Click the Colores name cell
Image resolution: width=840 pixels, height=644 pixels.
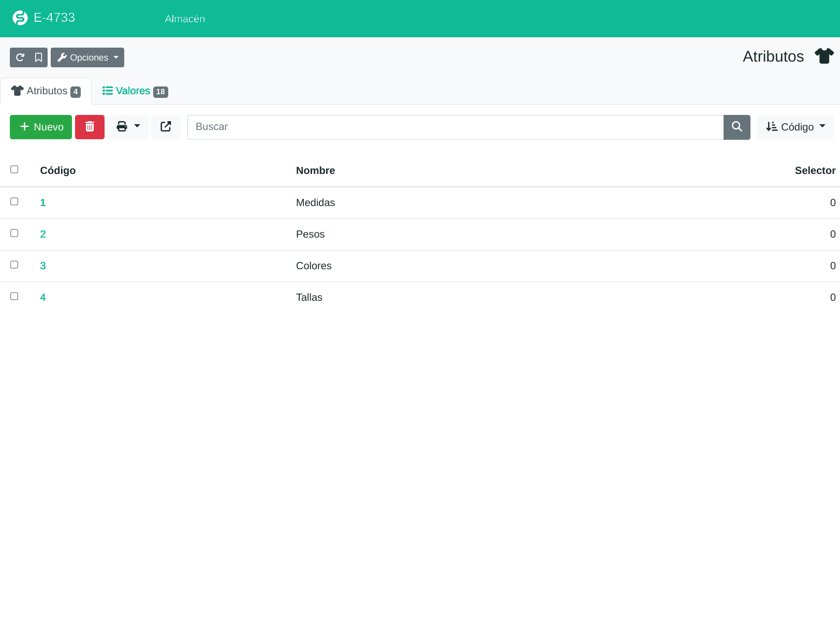click(314, 266)
